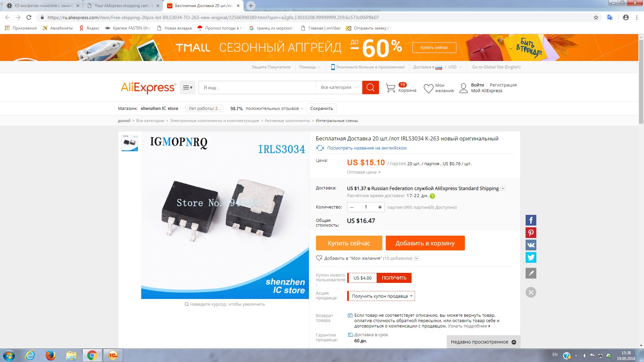Click the pencil edit icon in the sidebar

click(531, 273)
